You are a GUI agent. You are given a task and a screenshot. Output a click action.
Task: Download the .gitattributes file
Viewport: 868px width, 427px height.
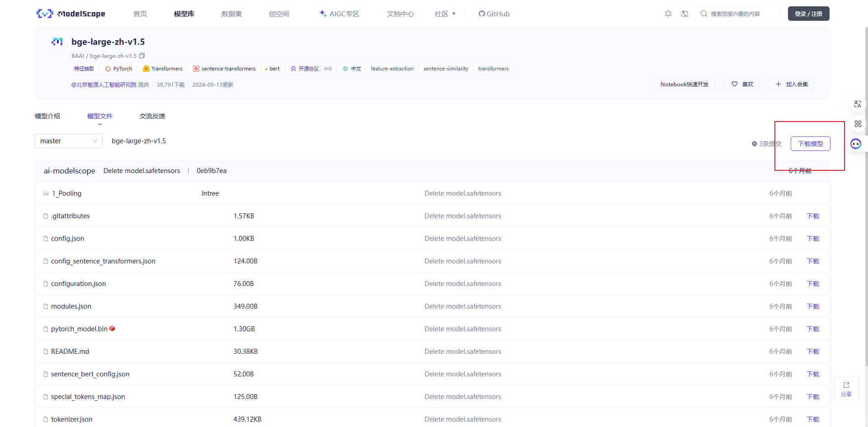click(x=813, y=216)
